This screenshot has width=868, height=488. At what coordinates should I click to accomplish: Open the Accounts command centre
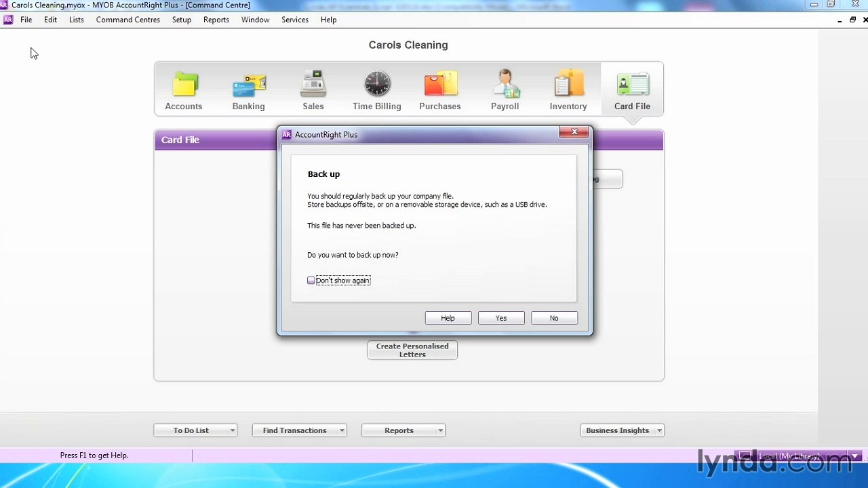coord(183,89)
